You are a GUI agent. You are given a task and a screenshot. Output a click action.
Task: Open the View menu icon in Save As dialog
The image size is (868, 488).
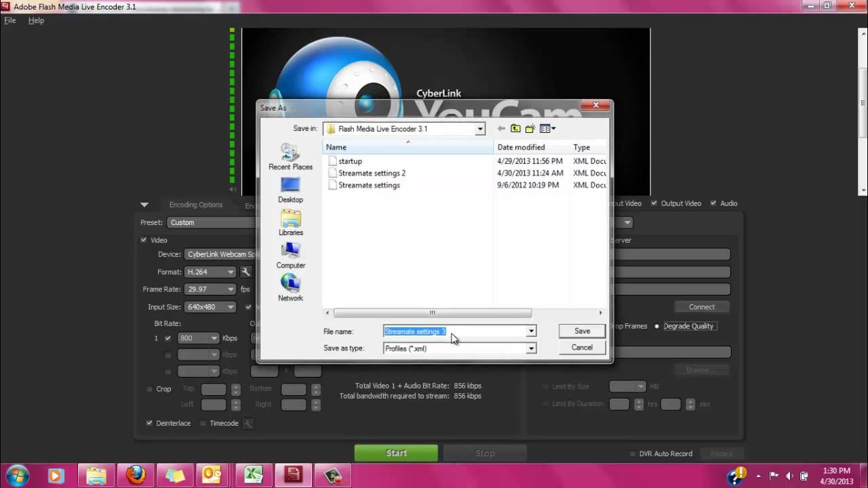[x=547, y=129]
